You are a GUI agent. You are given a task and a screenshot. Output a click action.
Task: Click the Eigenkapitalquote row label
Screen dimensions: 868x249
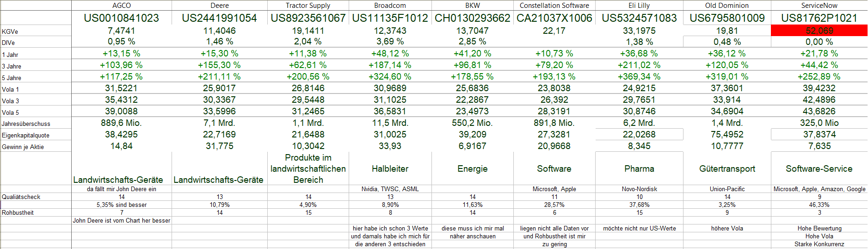click(25, 135)
